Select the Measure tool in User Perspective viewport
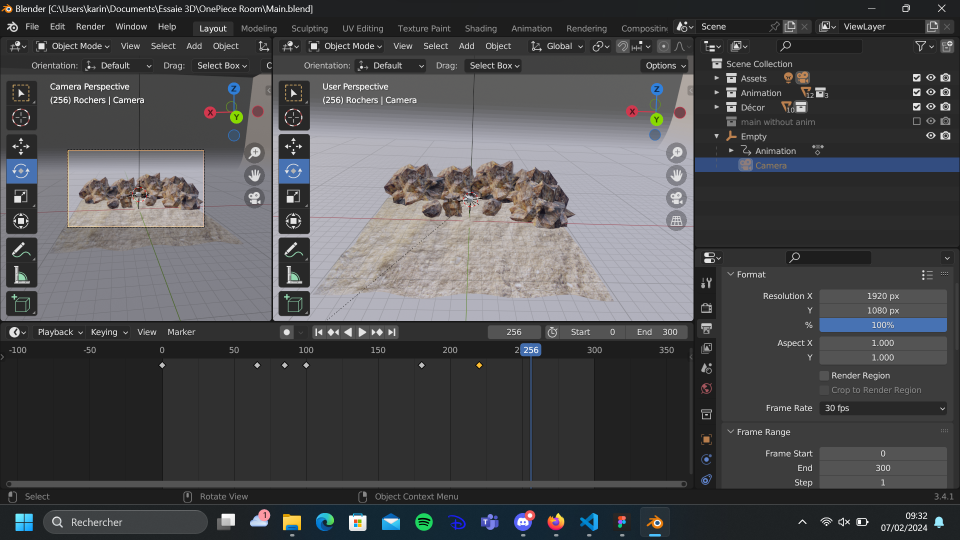This screenshot has height=540, width=960. 293,275
